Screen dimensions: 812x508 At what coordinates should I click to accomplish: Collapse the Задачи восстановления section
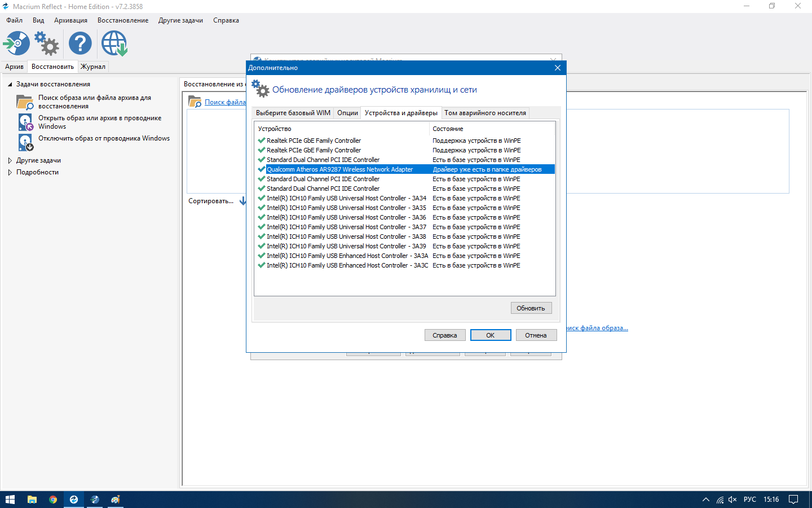coord(10,84)
